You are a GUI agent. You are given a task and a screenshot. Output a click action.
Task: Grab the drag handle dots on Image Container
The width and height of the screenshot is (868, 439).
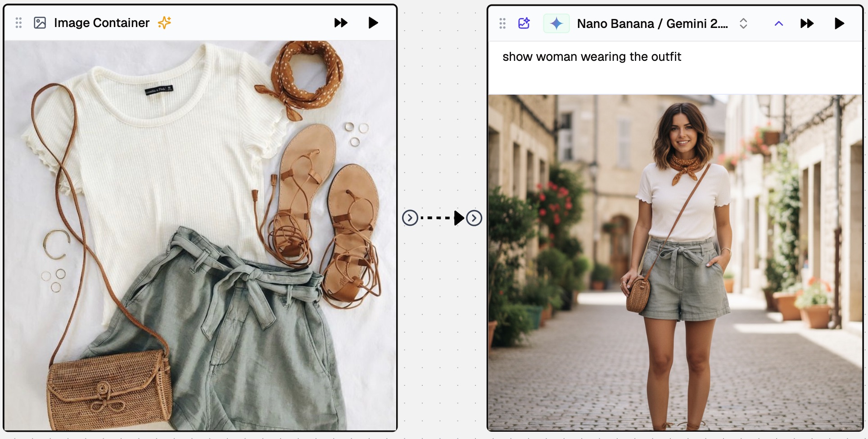coord(18,23)
